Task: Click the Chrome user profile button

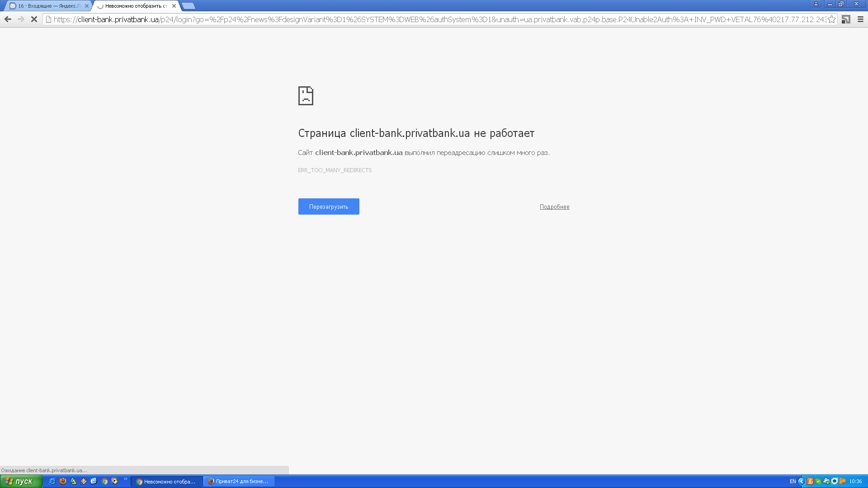Action: [816, 4]
